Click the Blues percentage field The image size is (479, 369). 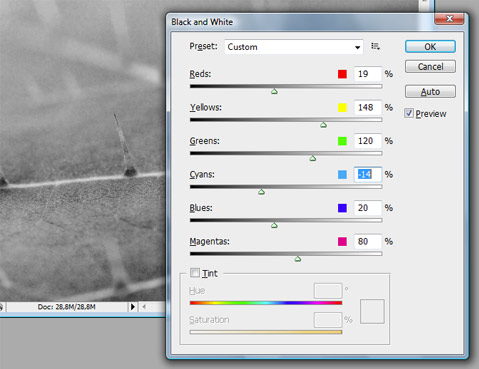(x=368, y=208)
